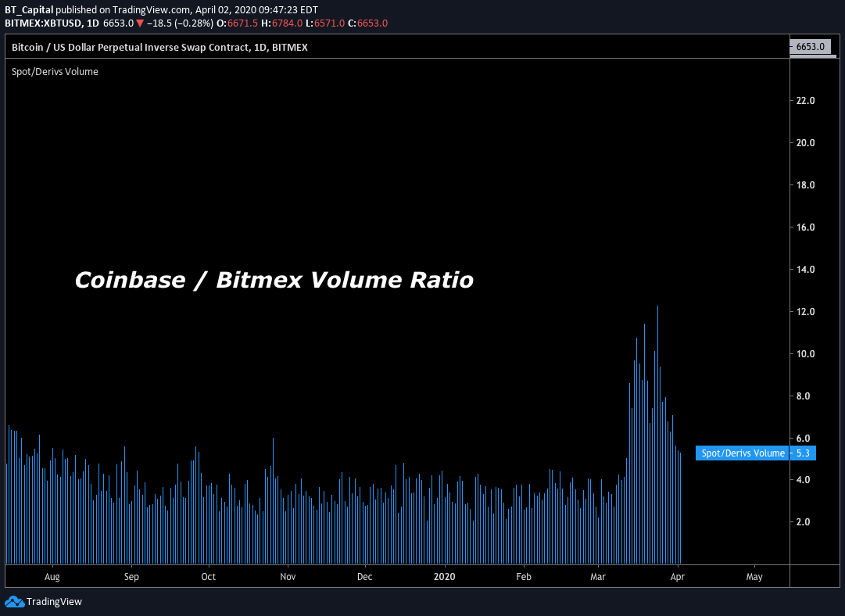Image resolution: width=845 pixels, height=616 pixels.
Task: Click the 14.0 y-axis label
Action: [x=806, y=270]
